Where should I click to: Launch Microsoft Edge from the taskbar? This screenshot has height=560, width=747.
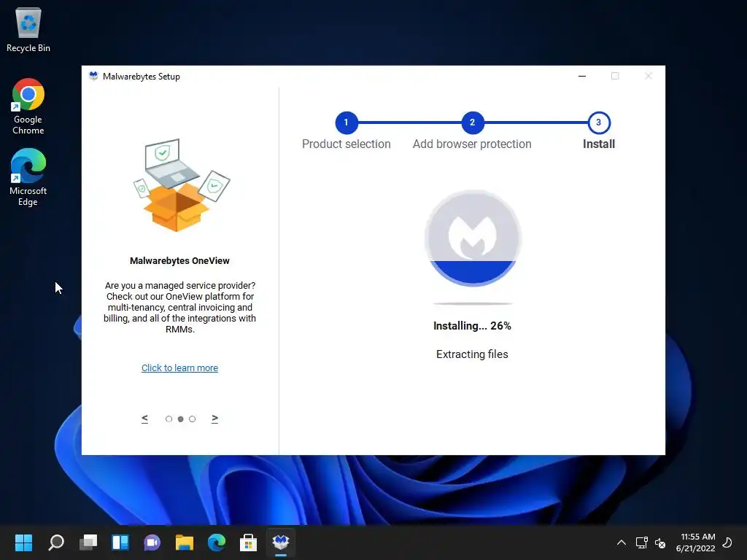coord(216,542)
